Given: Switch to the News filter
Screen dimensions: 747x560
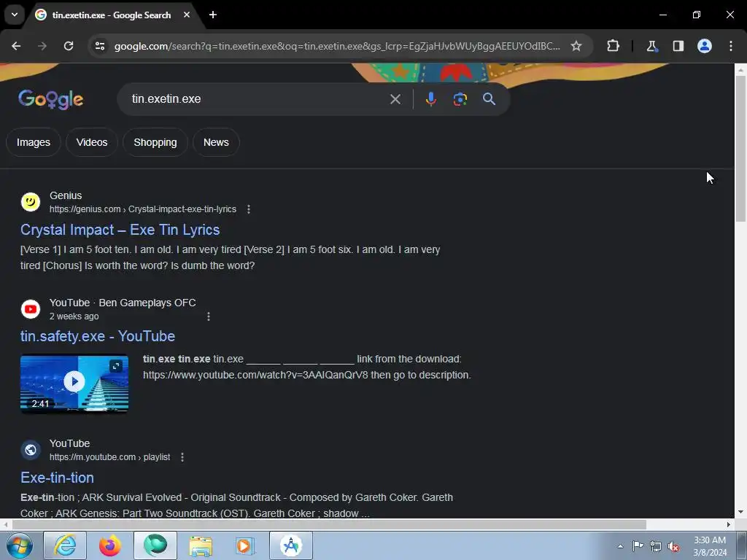Looking at the screenshot, I should pos(216,142).
